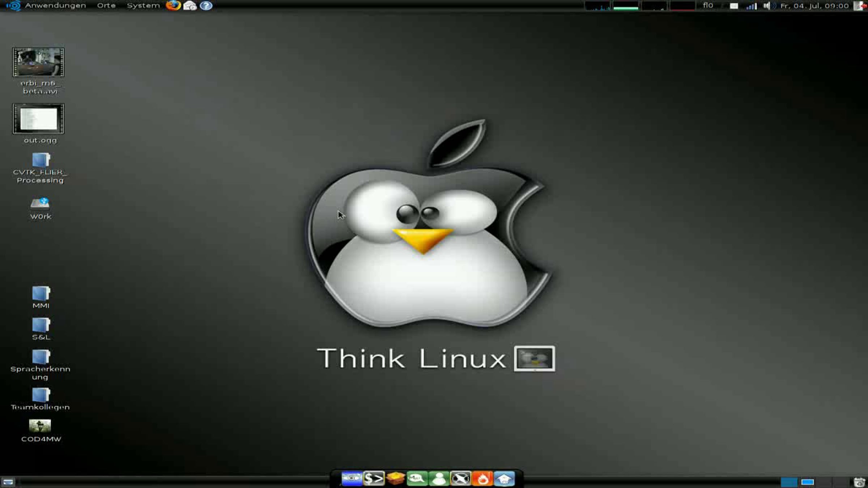Open the flo user switcher

(708, 5)
